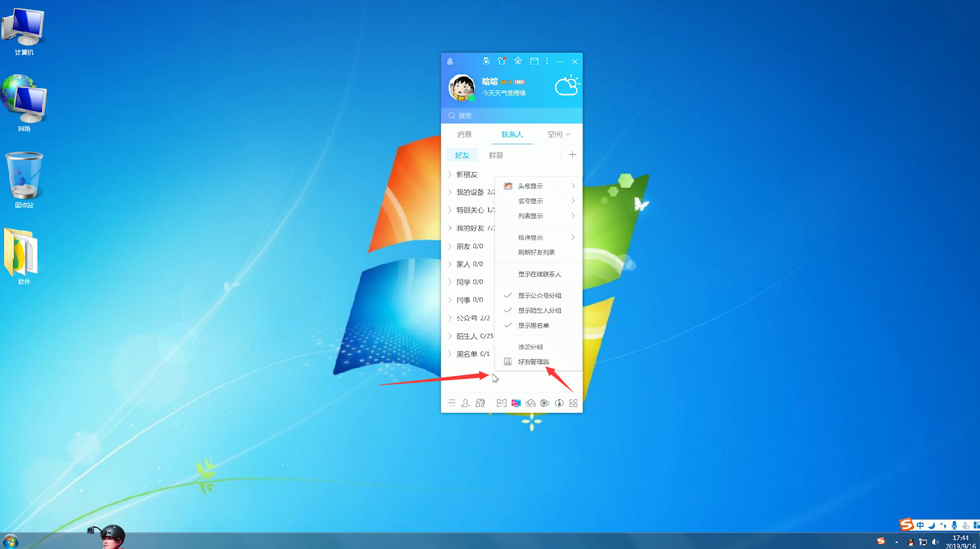
Task: Click the Sogou microphone voice input icon
Action: (954, 525)
